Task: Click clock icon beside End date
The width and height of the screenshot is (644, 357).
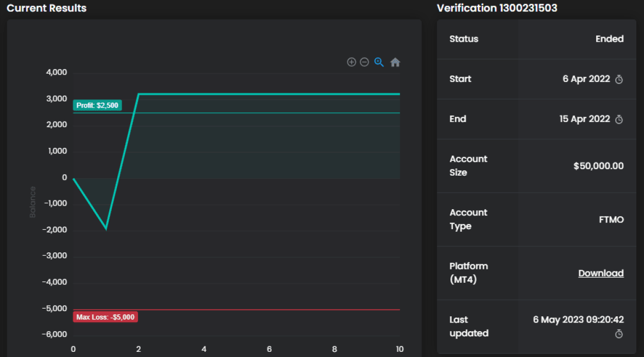Action: click(619, 120)
